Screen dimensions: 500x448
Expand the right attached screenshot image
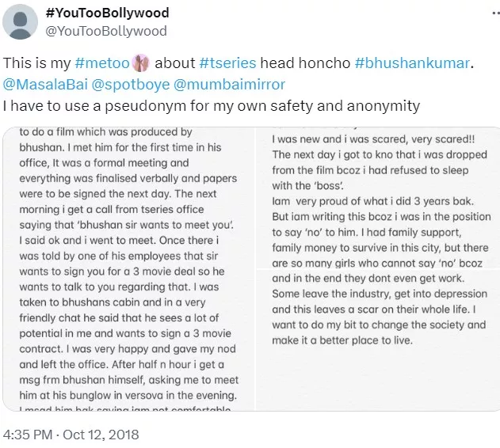pos(378,269)
